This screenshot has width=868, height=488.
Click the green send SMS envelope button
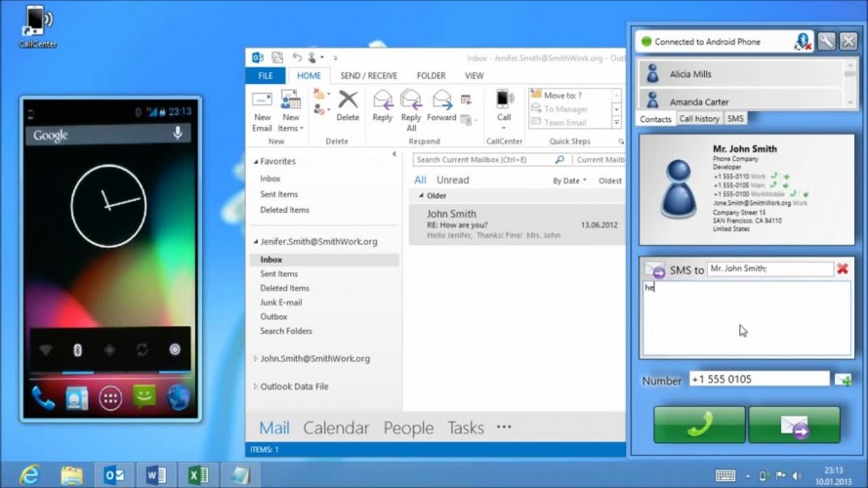(795, 425)
